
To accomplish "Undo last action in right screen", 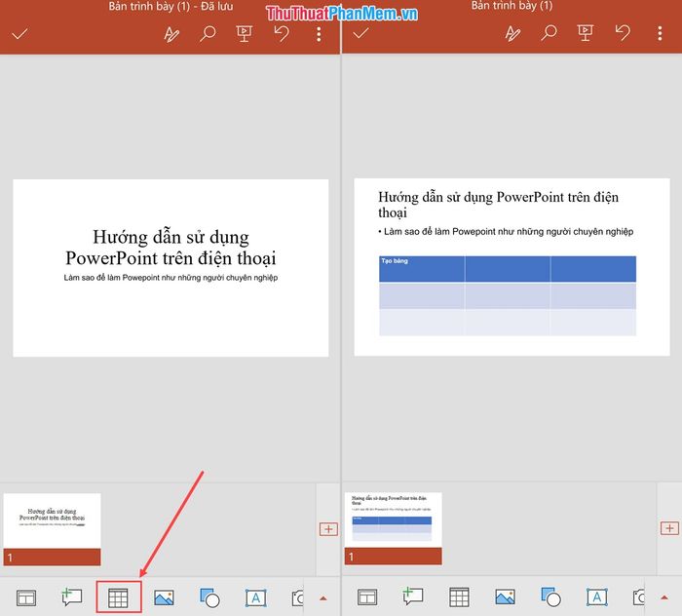I will pos(623,32).
